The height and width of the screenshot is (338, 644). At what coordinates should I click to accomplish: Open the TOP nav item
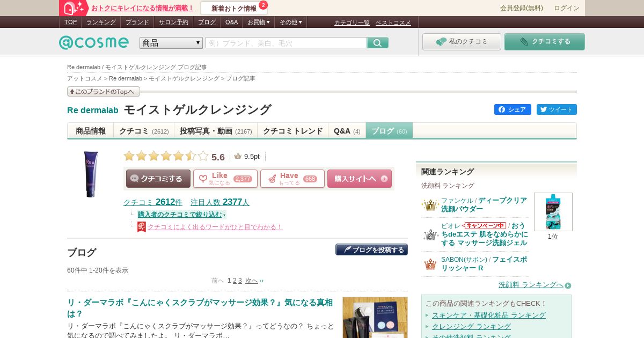click(x=70, y=22)
